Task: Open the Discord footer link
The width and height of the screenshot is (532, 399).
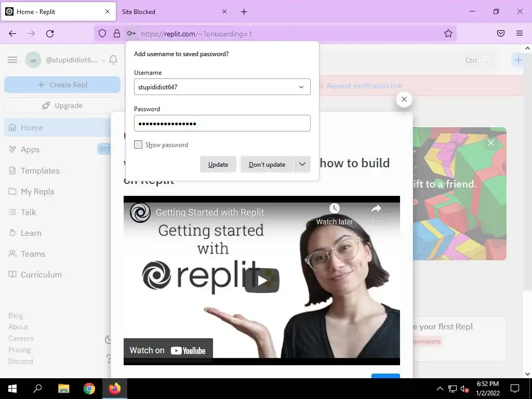Action: (20, 361)
